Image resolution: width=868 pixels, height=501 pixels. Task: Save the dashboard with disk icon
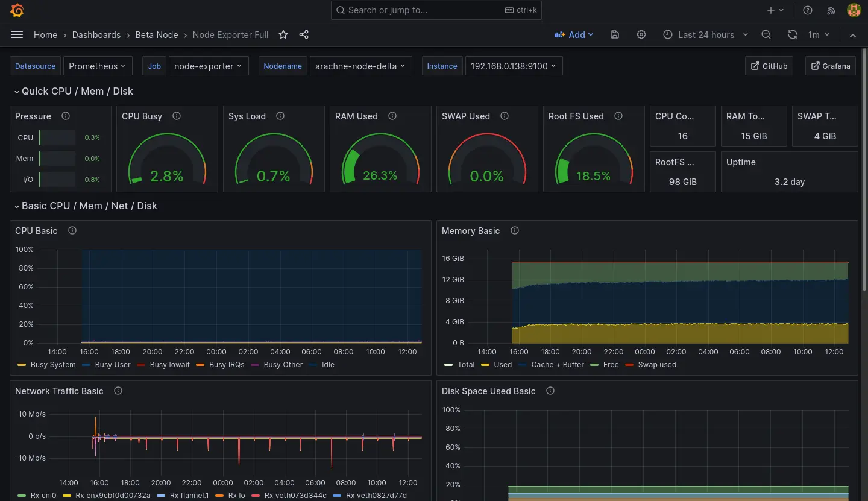615,35
